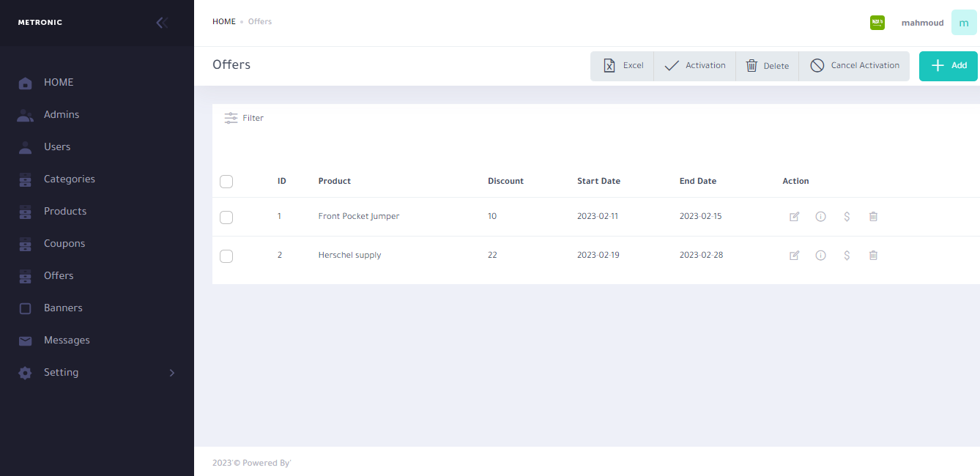The image size is (980, 476).
Task: Click the Products drawer icon in sidebar
Action: [x=25, y=212]
